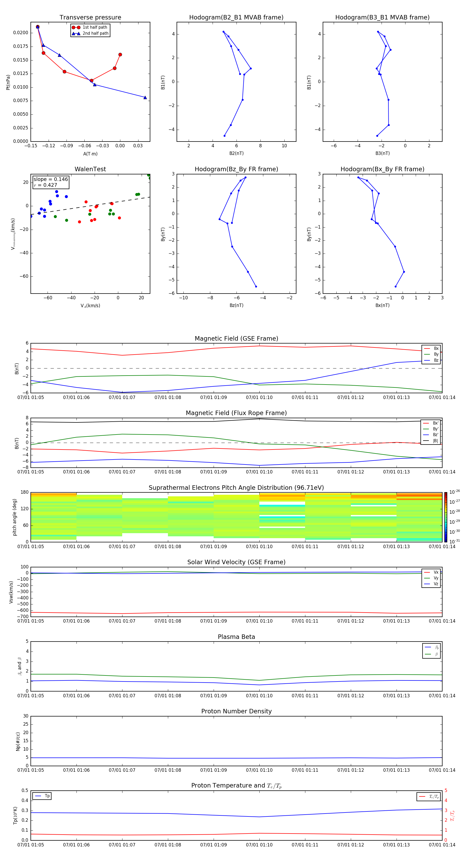Click the 'slope = 0.146' annotation
Image resolution: width=473 pixels, height=868 pixels.
point(50,179)
